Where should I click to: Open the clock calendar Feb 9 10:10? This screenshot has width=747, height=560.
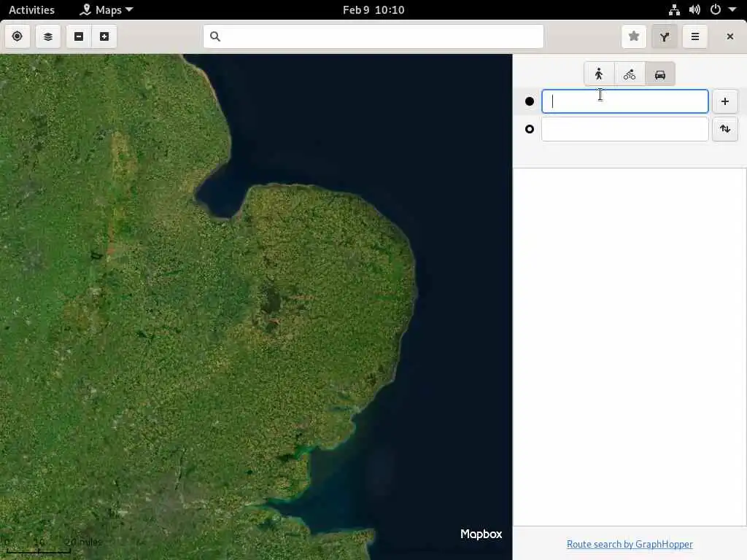pos(373,9)
